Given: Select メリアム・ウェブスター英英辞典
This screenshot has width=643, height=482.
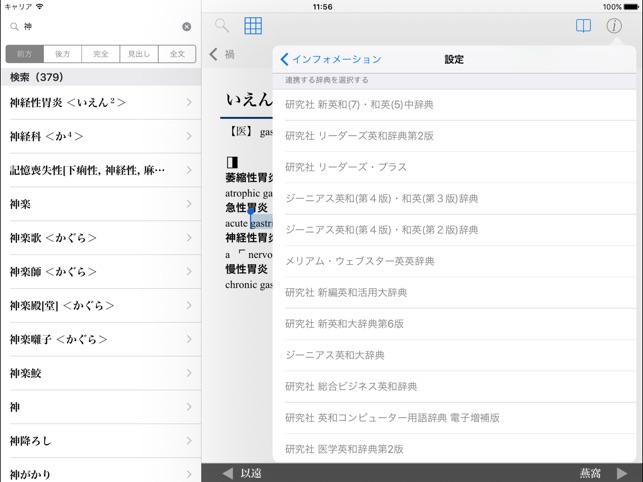Looking at the screenshot, I should (454, 261).
